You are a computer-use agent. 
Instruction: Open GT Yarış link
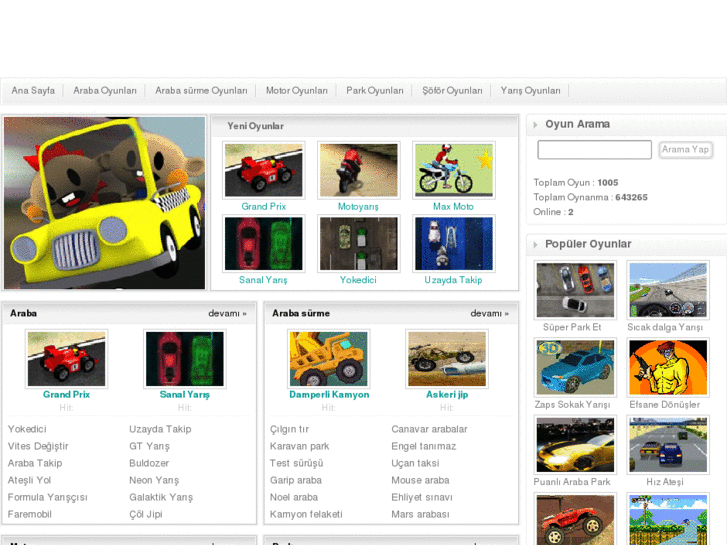[149, 446]
